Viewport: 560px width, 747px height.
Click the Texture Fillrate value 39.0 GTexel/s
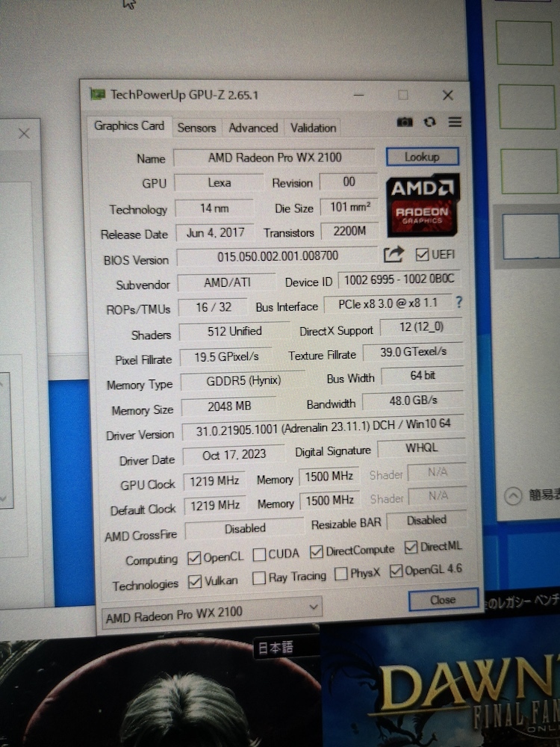coord(413,352)
